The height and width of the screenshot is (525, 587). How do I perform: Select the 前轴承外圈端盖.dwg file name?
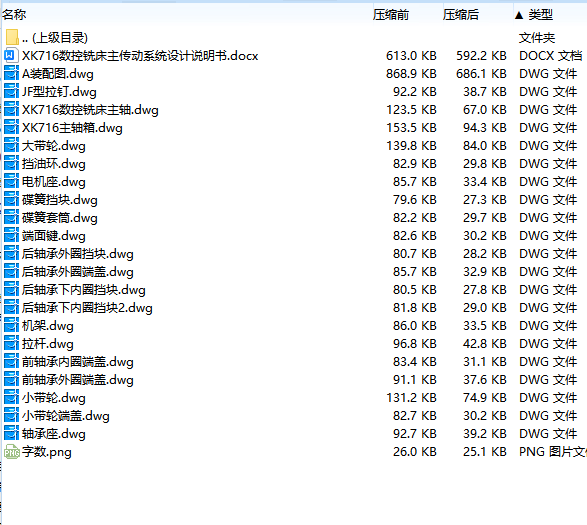(77, 380)
